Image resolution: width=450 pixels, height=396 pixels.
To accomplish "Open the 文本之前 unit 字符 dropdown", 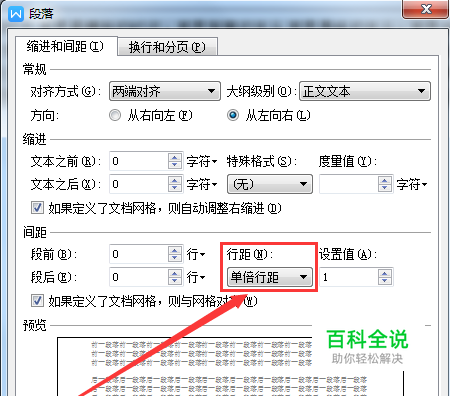I will click(x=202, y=162).
